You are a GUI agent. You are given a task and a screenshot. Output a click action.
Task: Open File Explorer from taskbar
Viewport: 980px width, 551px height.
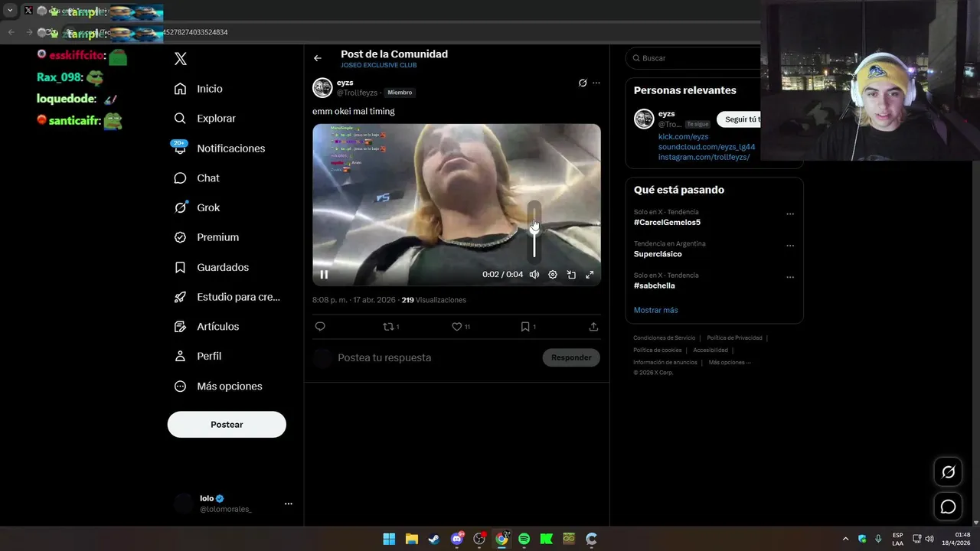pyautogui.click(x=411, y=539)
